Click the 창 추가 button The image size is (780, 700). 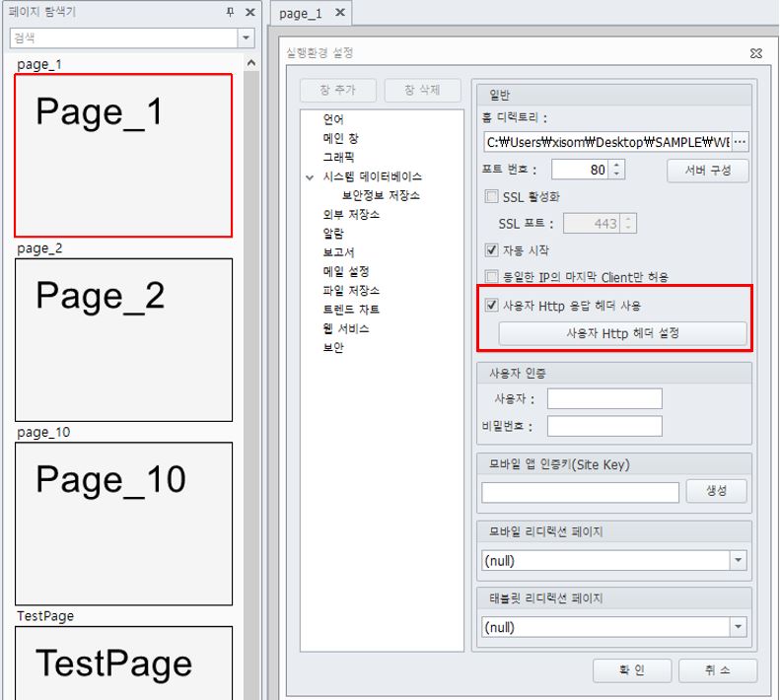(338, 90)
